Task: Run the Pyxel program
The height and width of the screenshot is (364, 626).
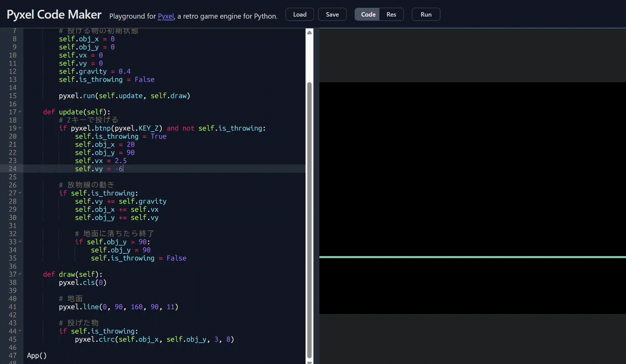Action: 426,15
